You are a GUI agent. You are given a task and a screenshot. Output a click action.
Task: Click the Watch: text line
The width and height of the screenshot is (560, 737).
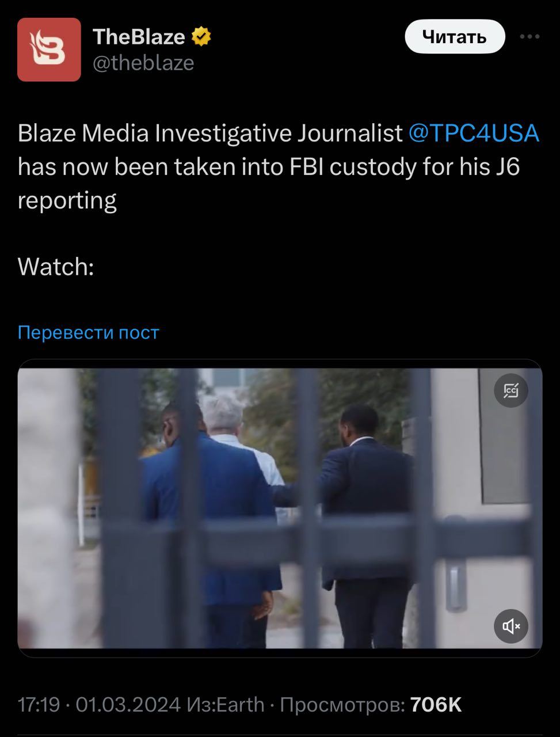56,267
